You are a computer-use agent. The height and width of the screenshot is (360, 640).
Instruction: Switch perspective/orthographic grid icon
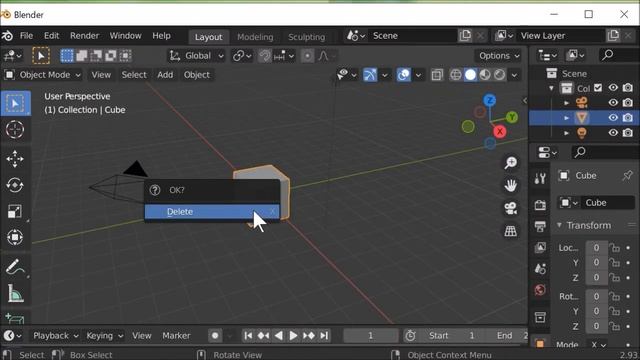[510, 231]
